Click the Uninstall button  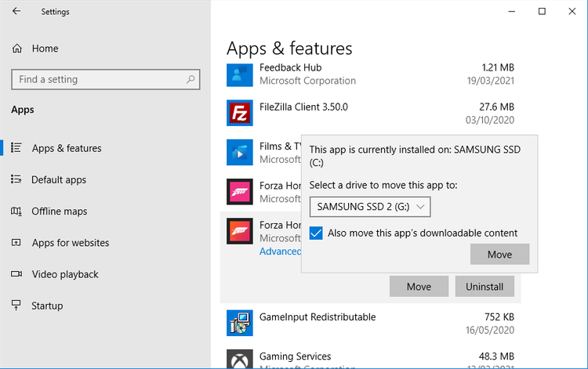pyautogui.click(x=485, y=287)
